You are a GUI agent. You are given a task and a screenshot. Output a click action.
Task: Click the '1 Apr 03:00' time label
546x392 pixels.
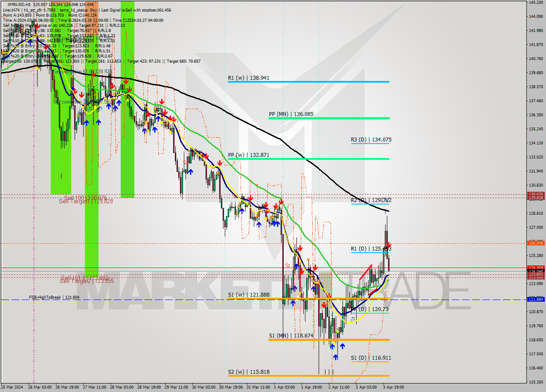pos(284,388)
